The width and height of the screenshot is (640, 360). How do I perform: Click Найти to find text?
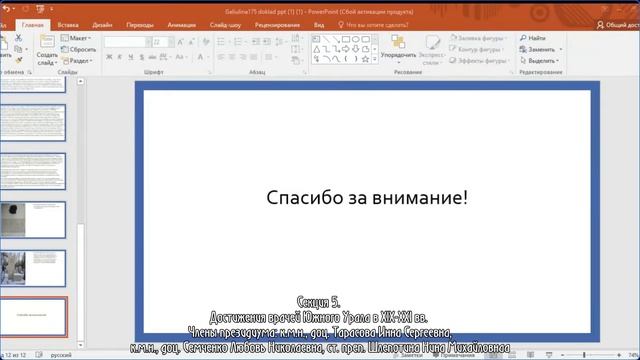(533, 38)
